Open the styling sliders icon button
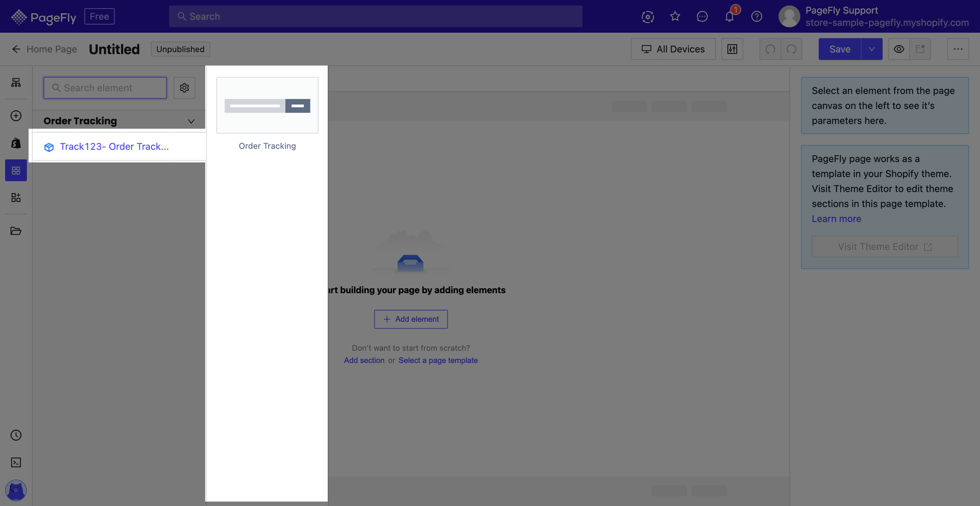The height and width of the screenshot is (506, 980). tap(732, 49)
